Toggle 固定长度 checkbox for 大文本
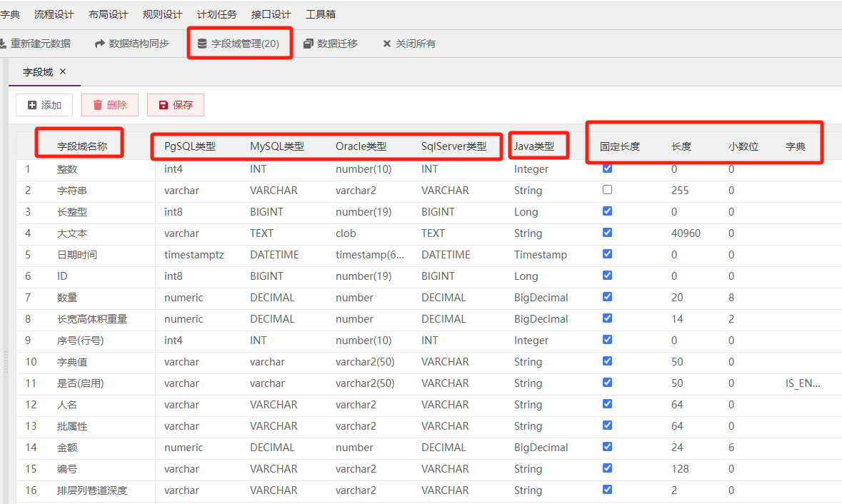The image size is (842, 504). pos(607,233)
